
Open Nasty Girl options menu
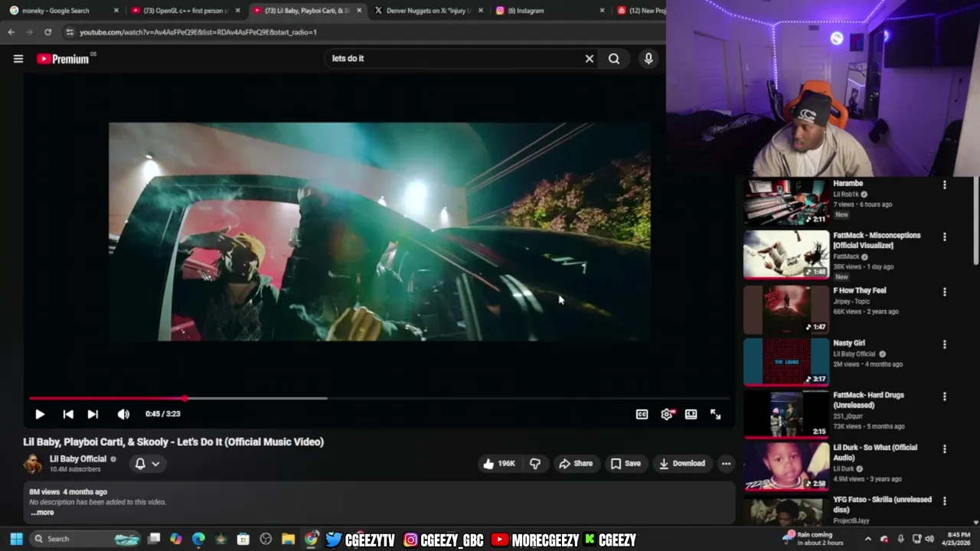click(x=944, y=345)
